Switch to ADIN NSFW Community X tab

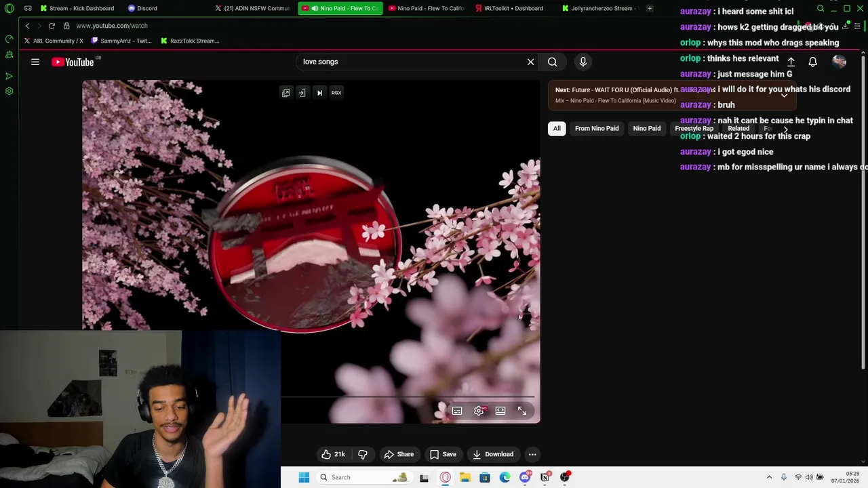(253, 8)
